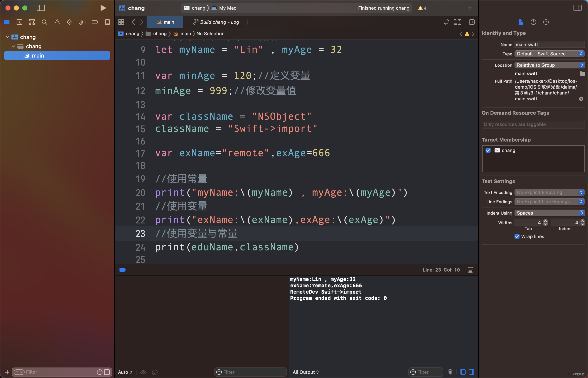The image size is (588, 378).
Task: Toggle chang target membership checkbox
Action: [x=488, y=150]
